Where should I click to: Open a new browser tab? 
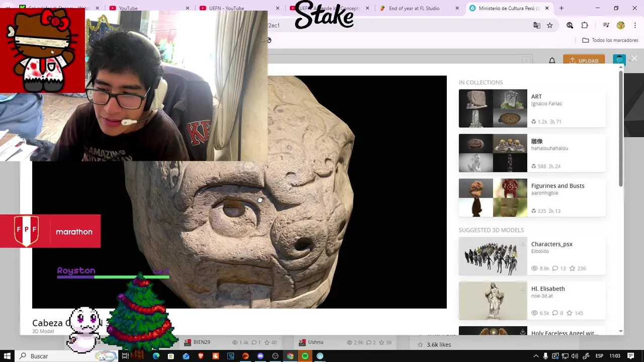click(x=561, y=8)
